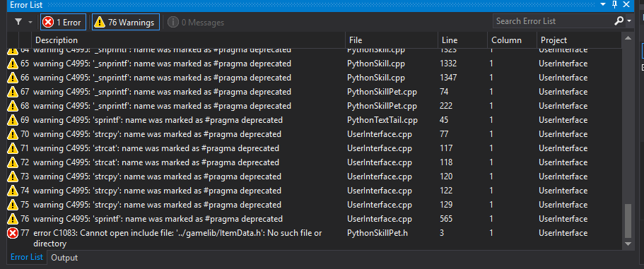Image resolution: width=644 pixels, height=269 pixels.
Task: Click line number 565 cell
Action: tap(446, 219)
